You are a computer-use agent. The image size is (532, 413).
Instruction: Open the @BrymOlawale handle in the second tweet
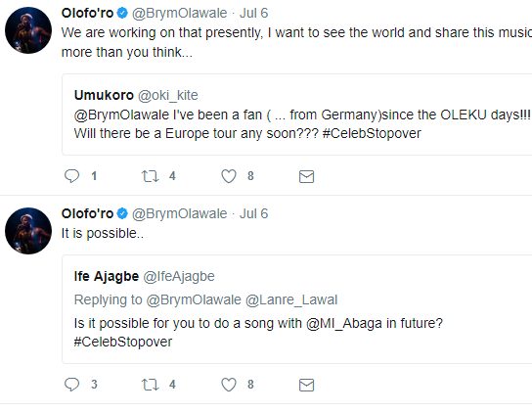[x=179, y=214]
